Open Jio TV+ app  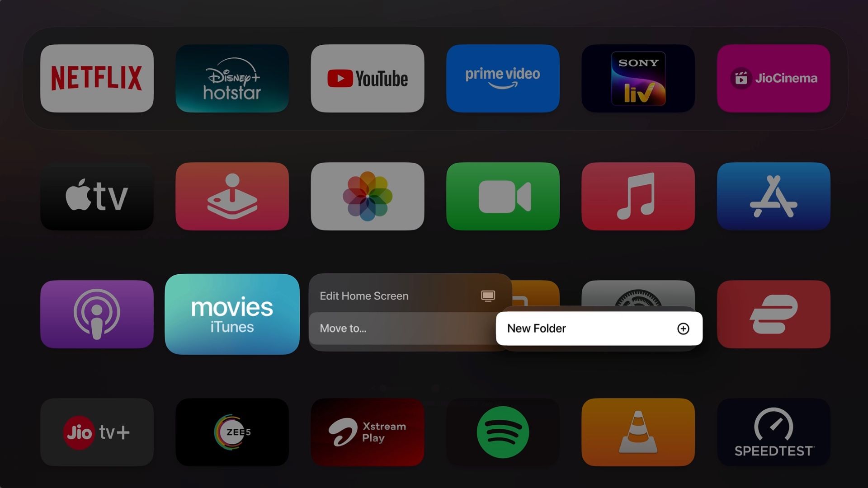pyautogui.click(x=97, y=432)
